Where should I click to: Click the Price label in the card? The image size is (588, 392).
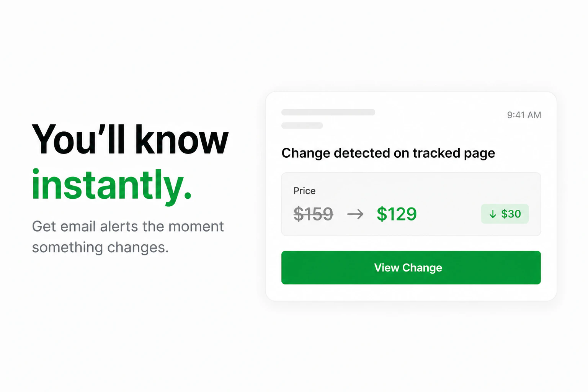pyautogui.click(x=304, y=191)
